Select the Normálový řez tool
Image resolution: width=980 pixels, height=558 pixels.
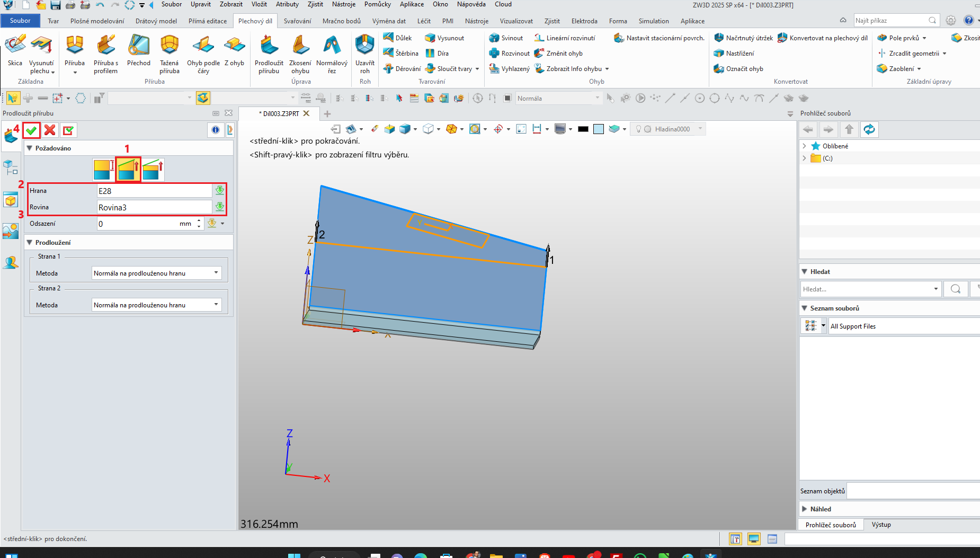pos(332,54)
